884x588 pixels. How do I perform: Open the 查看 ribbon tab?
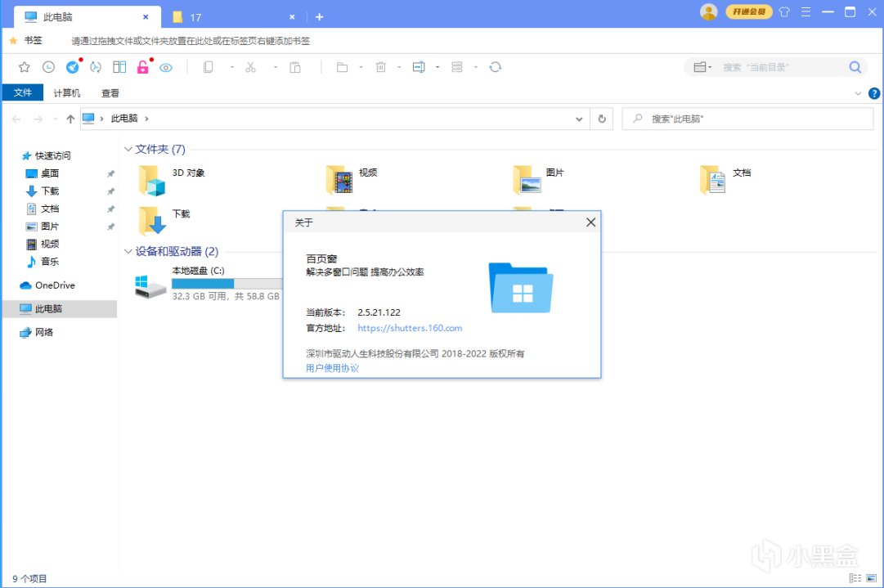click(110, 93)
